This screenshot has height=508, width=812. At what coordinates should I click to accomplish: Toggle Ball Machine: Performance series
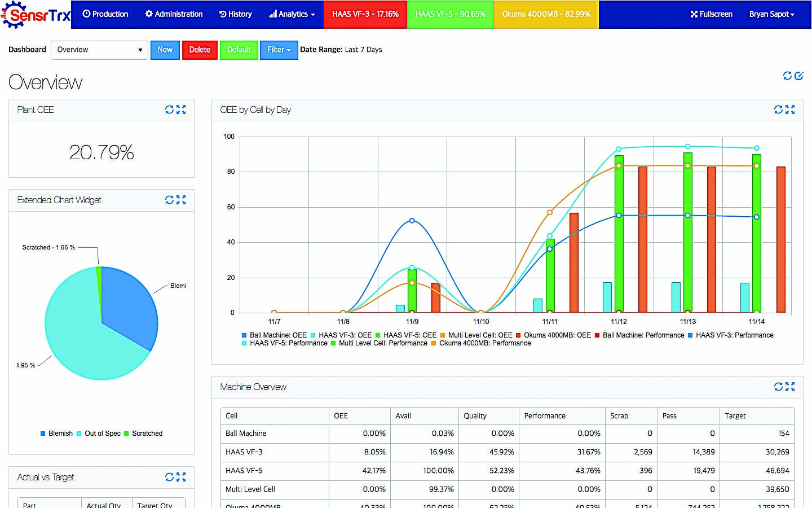coord(639,335)
